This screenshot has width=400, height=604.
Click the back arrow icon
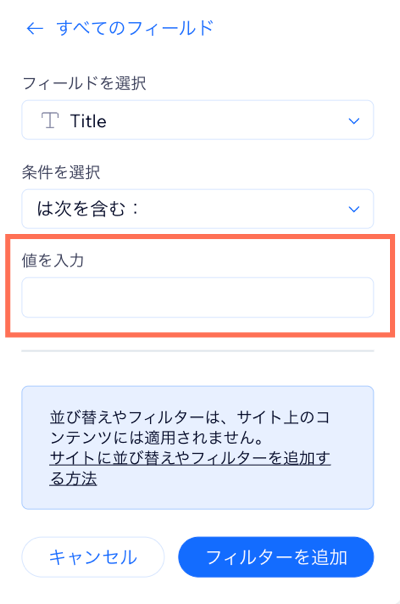[x=35, y=28]
